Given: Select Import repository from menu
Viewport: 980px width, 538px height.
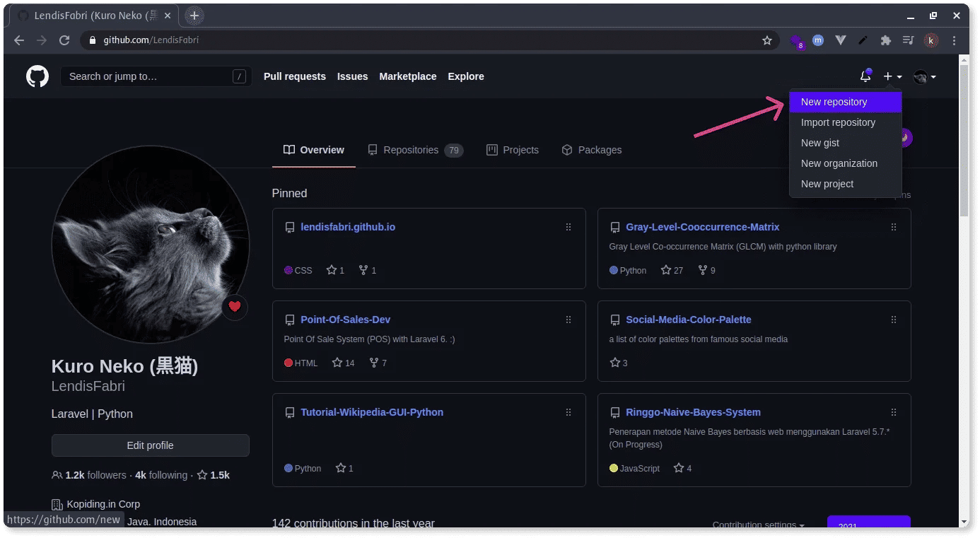Looking at the screenshot, I should click(x=846, y=122).
